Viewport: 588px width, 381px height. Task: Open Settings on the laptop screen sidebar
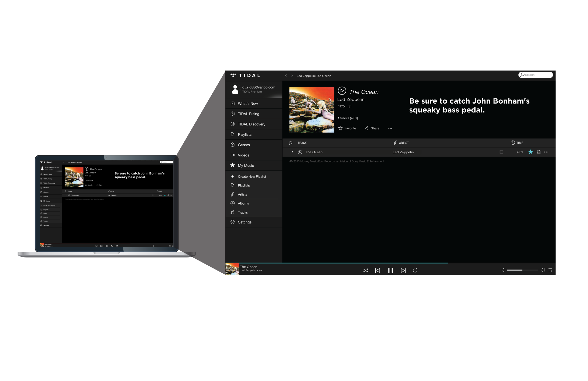(x=51, y=225)
